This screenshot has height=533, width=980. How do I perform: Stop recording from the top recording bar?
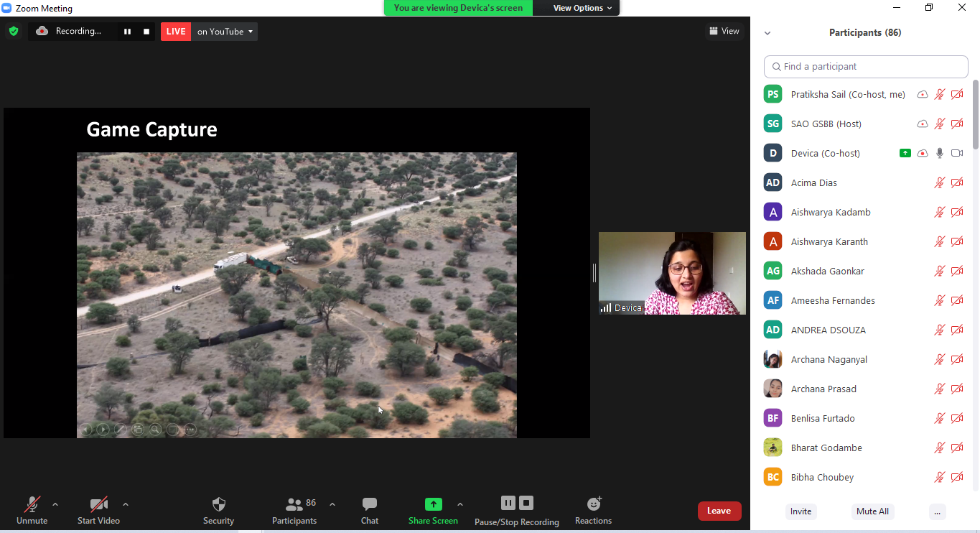click(x=146, y=32)
